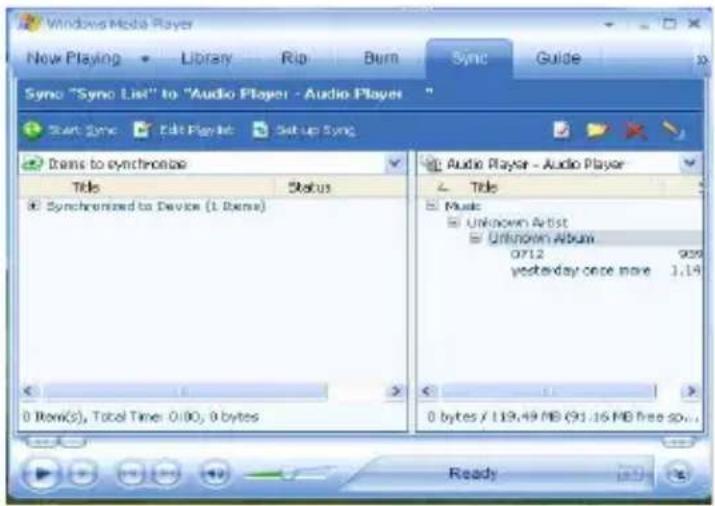Collapse the Unknown Artist node

(x=453, y=222)
